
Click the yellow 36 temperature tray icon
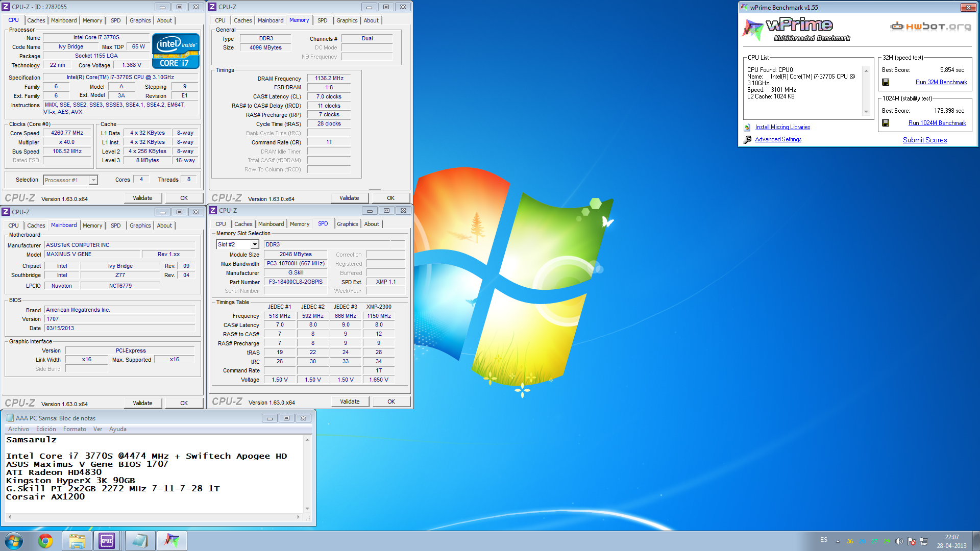pyautogui.click(x=850, y=541)
